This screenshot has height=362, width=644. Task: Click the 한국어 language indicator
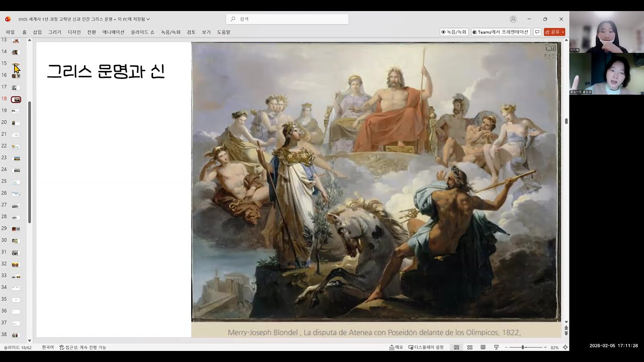(48, 347)
